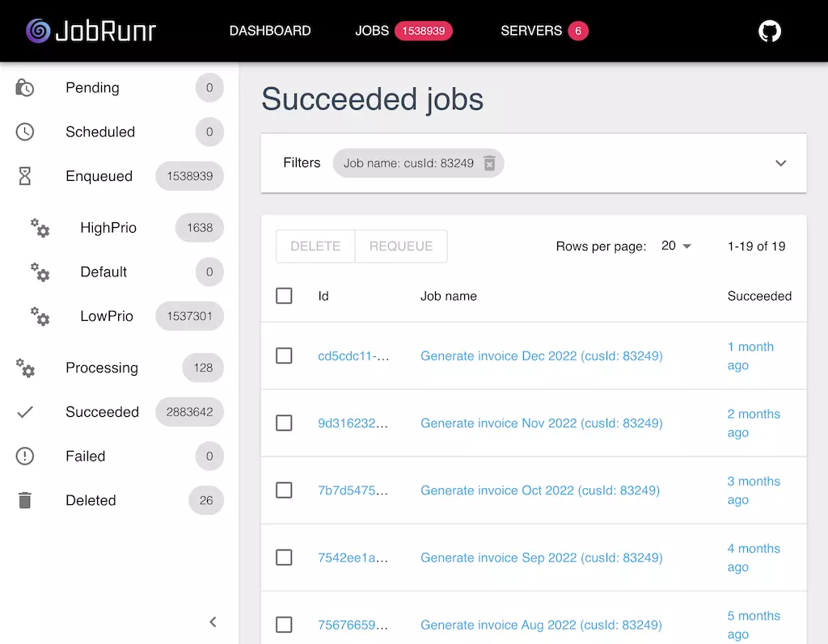Open the JobRunr GitHub page via its icon
Image resolution: width=828 pixels, height=644 pixels.
769,31
